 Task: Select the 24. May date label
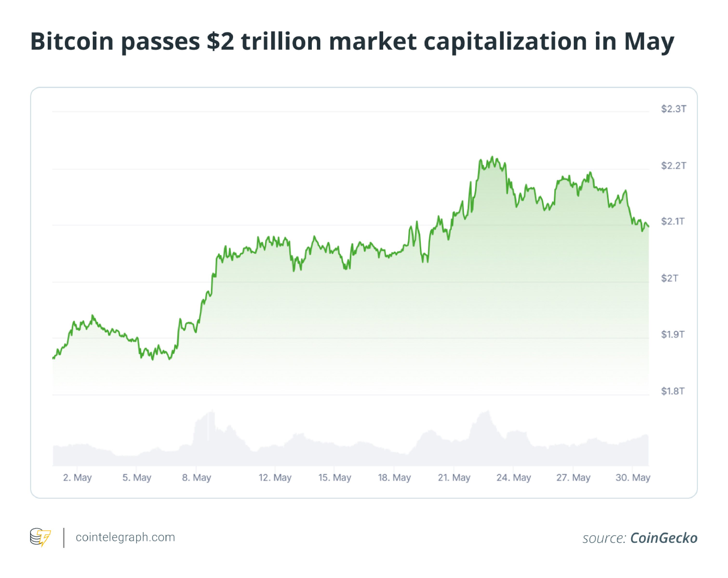coord(514,477)
